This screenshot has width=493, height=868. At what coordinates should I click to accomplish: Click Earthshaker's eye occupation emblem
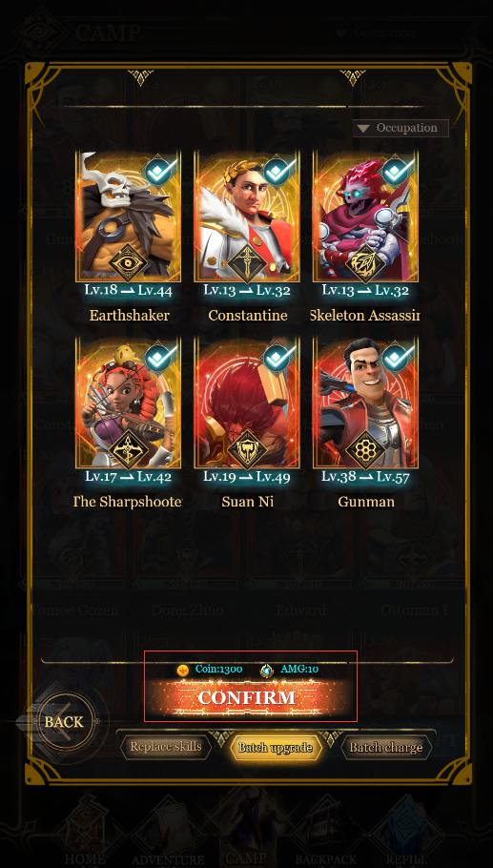128,261
